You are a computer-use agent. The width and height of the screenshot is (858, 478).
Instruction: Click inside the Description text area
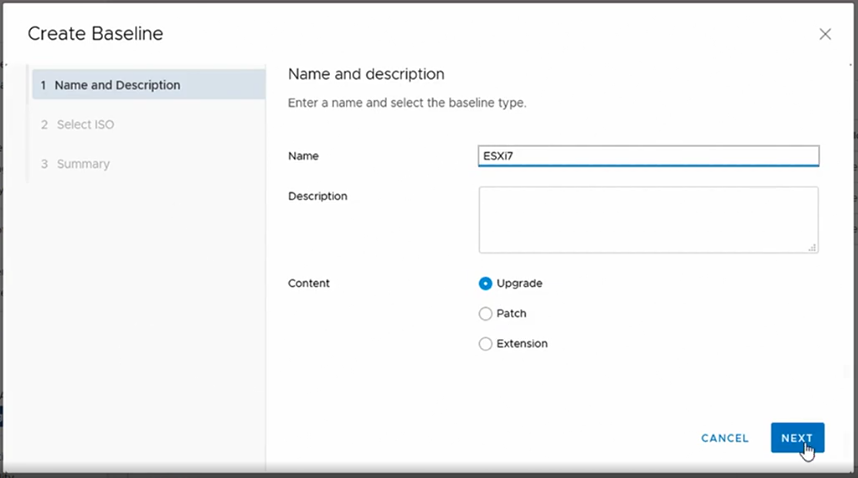(648, 220)
